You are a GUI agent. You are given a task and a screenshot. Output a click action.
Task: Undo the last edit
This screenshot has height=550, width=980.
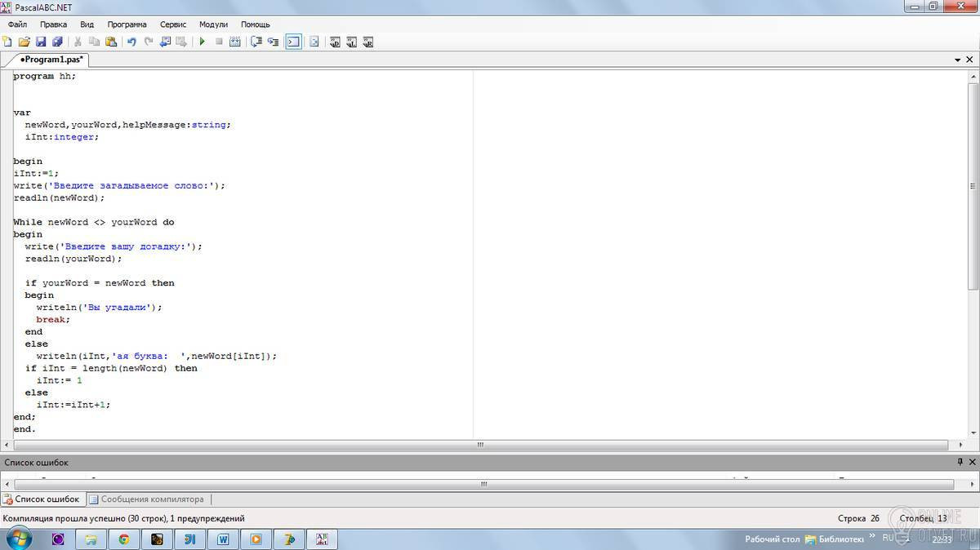pyautogui.click(x=131, y=42)
